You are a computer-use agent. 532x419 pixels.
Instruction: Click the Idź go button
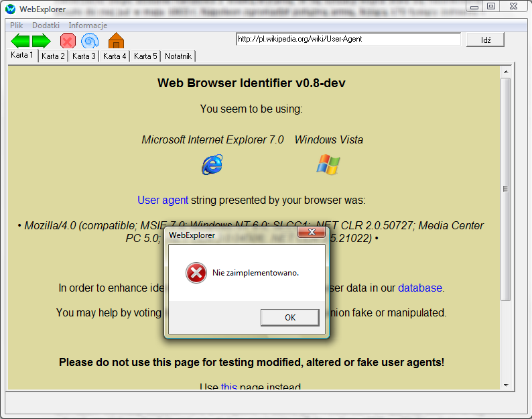[486, 40]
